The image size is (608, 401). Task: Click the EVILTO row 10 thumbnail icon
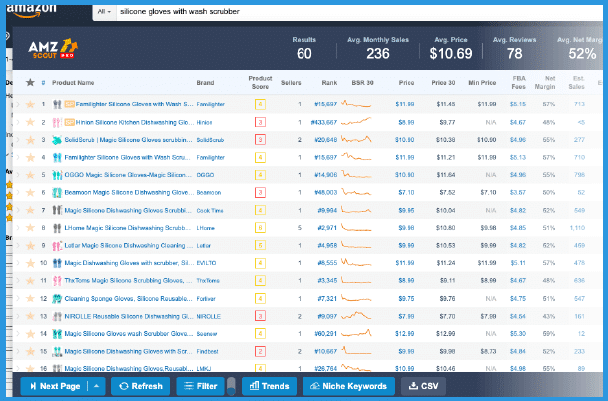pyautogui.click(x=57, y=263)
